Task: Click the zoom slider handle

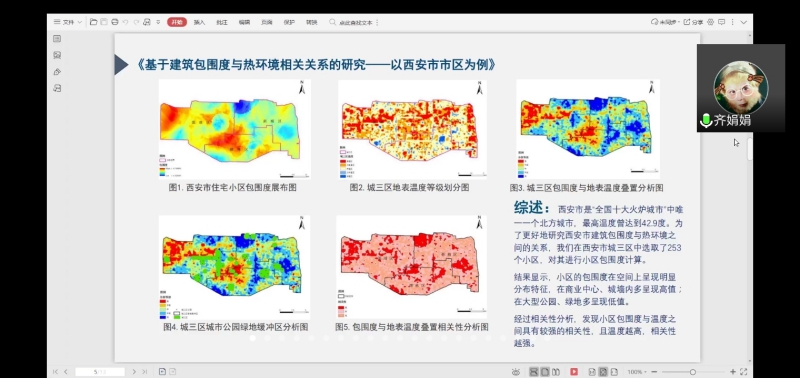Action: coord(692,372)
